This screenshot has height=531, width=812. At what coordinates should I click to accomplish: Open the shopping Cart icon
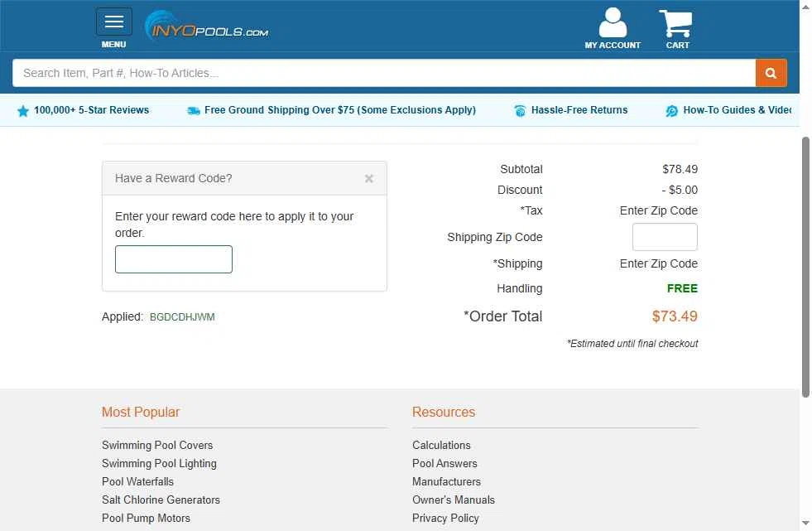(x=677, y=29)
